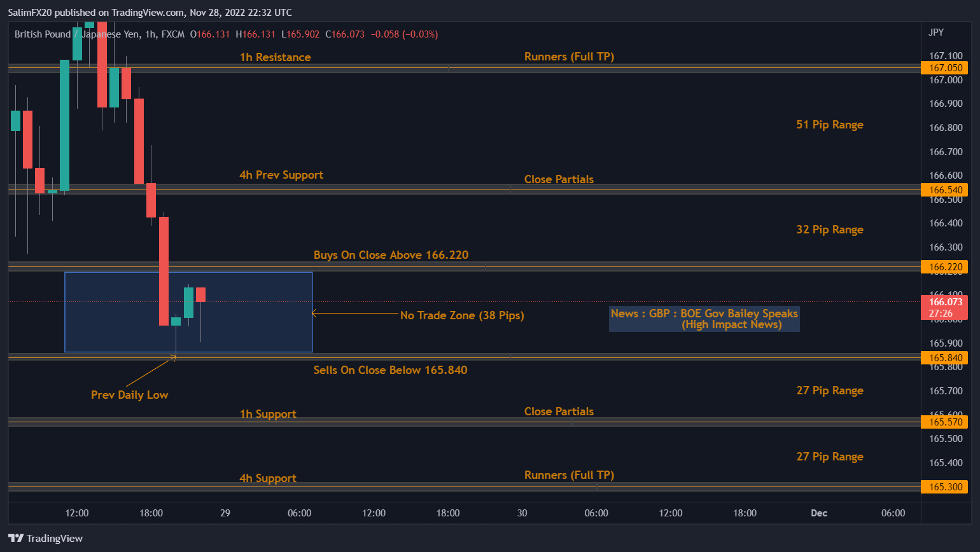Image resolution: width=980 pixels, height=552 pixels.
Task: Click the JPY currency label on price axis
Action: click(x=936, y=32)
